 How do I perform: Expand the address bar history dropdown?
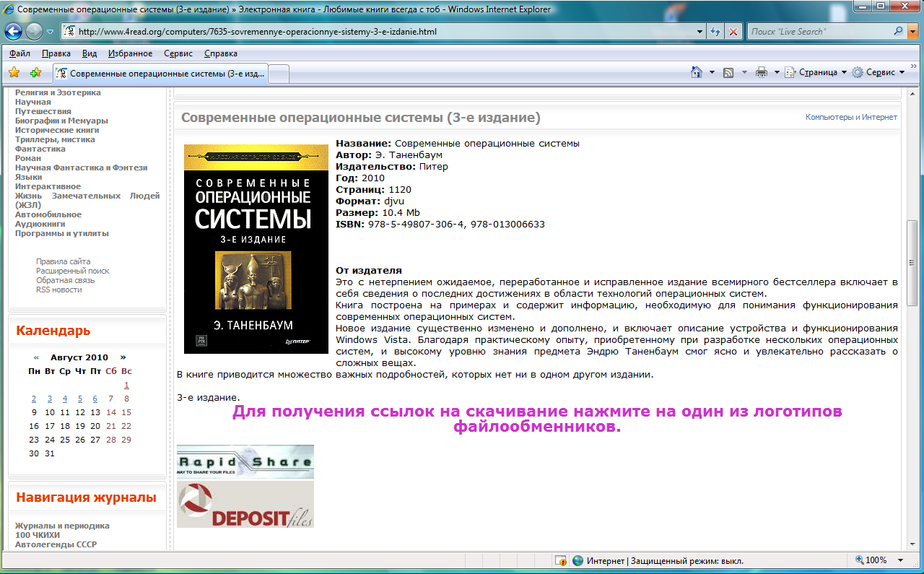coord(699,32)
